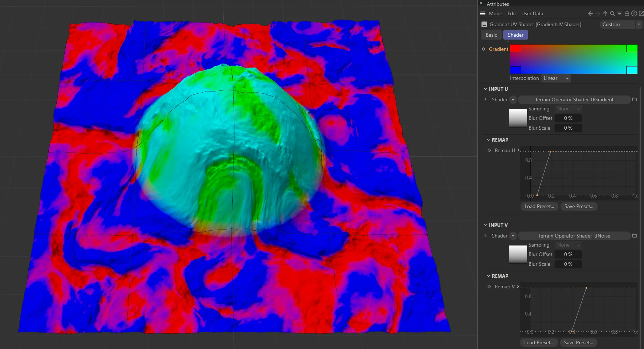Open the User Data menu
The width and height of the screenshot is (644, 349).
(x=532, y=13)
